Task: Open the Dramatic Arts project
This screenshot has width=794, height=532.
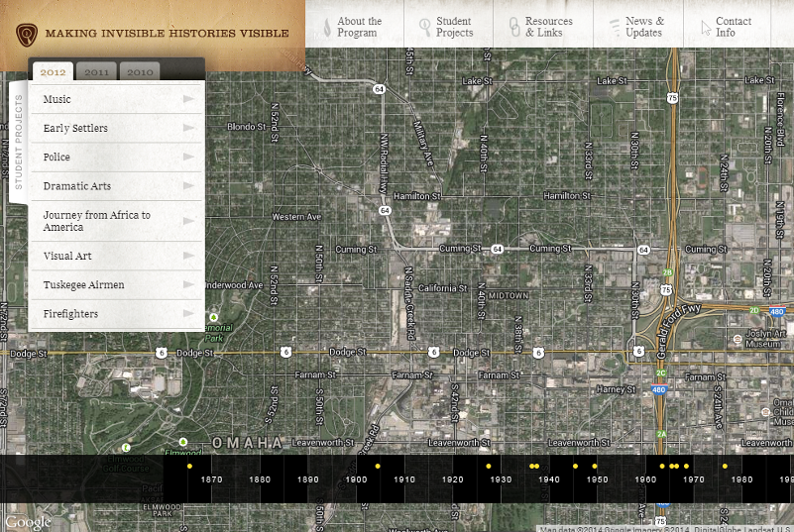Action: point(117,186)
